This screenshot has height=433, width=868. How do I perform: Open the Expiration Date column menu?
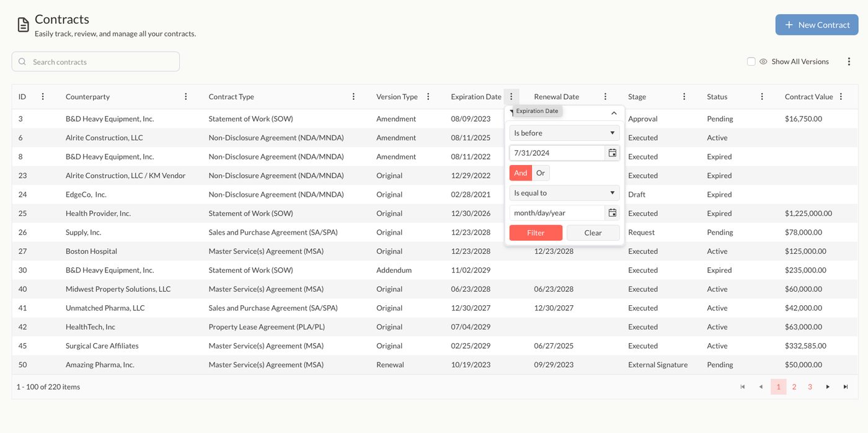click(x=511, y=97)
